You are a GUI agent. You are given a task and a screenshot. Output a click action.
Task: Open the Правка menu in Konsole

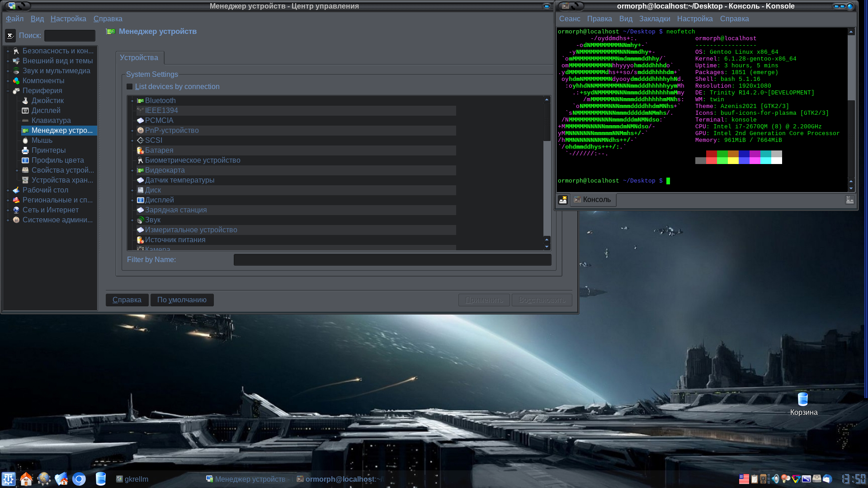pyautogui.click(x=599, y=19)
